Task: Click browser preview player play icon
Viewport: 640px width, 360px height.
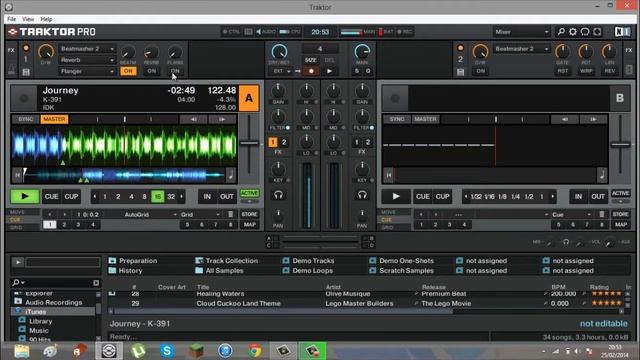Action: tap(18, 262)
